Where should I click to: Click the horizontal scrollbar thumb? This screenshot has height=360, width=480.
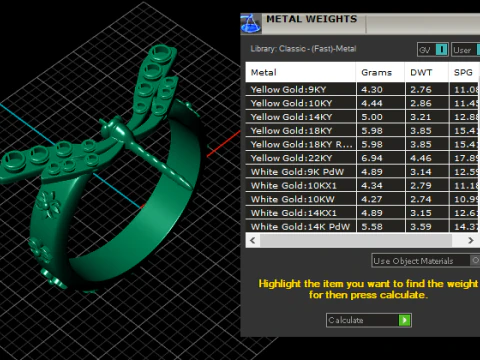[x=356, y=240]
